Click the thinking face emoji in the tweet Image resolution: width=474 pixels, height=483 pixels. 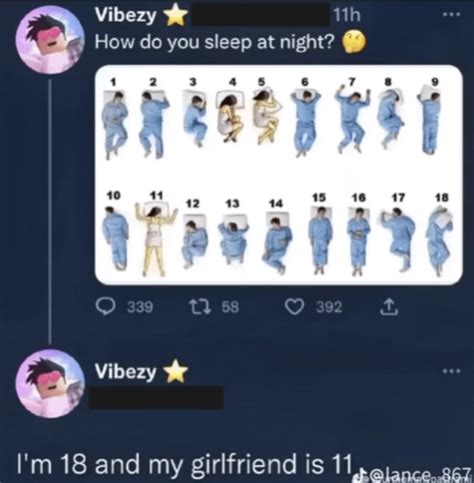pyautogui.click(x=355, y=42)
